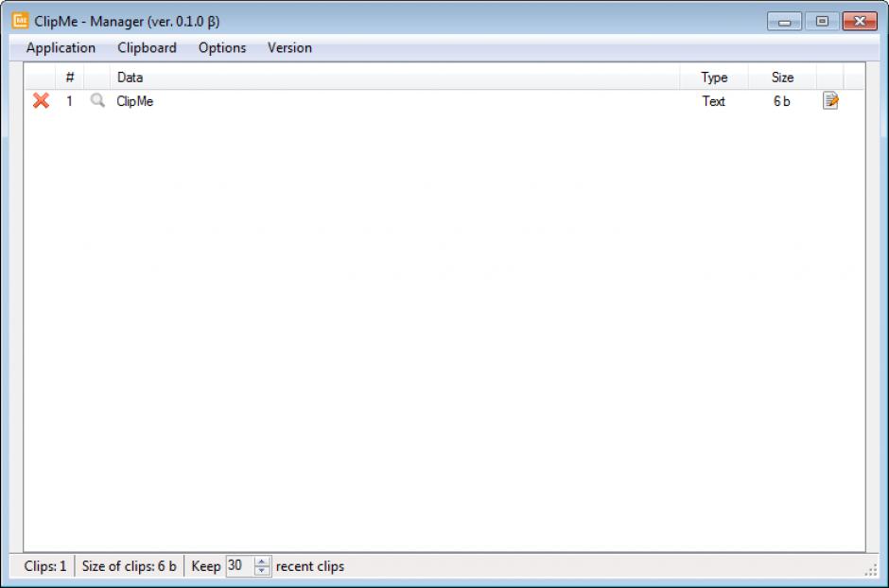Click the ClipMe app icon in title bar
Viewport: 889px width, 588px height.
(20, 21)
